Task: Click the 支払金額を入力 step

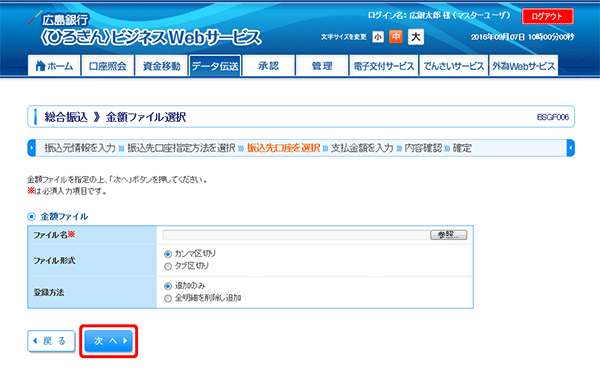Action: (362, 148)
